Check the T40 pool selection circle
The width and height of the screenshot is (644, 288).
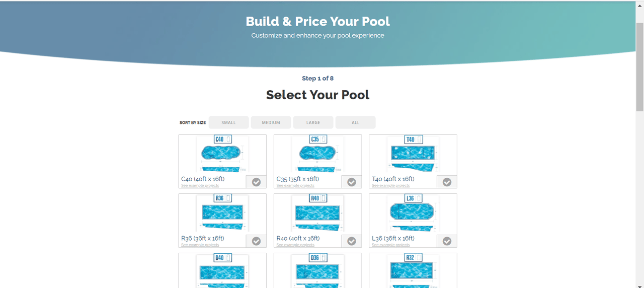tap(447, 182)
